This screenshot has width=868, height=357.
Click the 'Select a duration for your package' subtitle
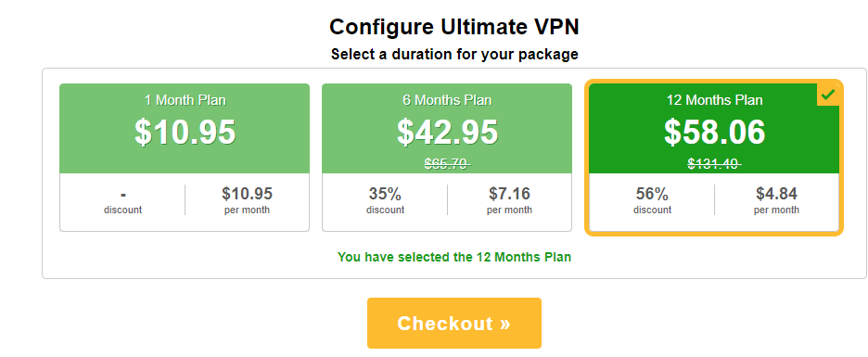pyautogui.click(x=454, y=54)
